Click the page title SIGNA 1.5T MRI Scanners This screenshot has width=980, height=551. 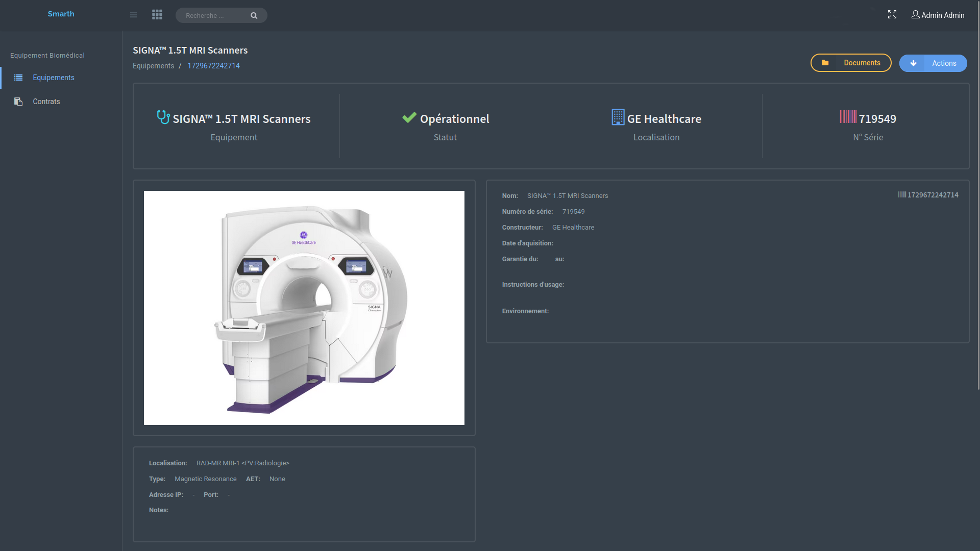pyautogui.click(x=190, y=51)
